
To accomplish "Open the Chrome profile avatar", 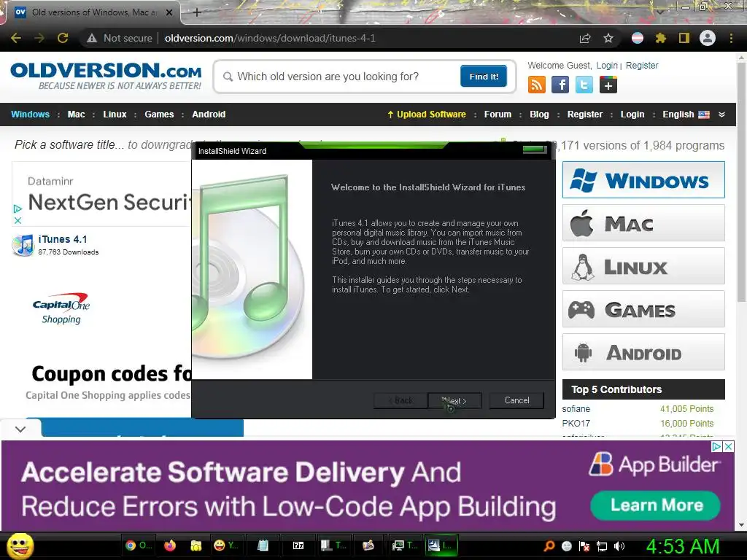I will click(x=708, y=38).
